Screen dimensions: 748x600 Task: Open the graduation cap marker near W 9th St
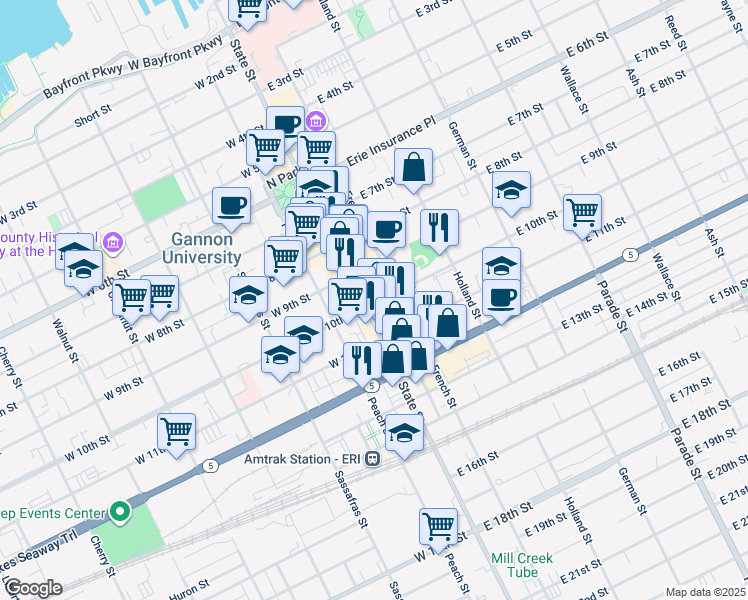click(x=249, y=296)
